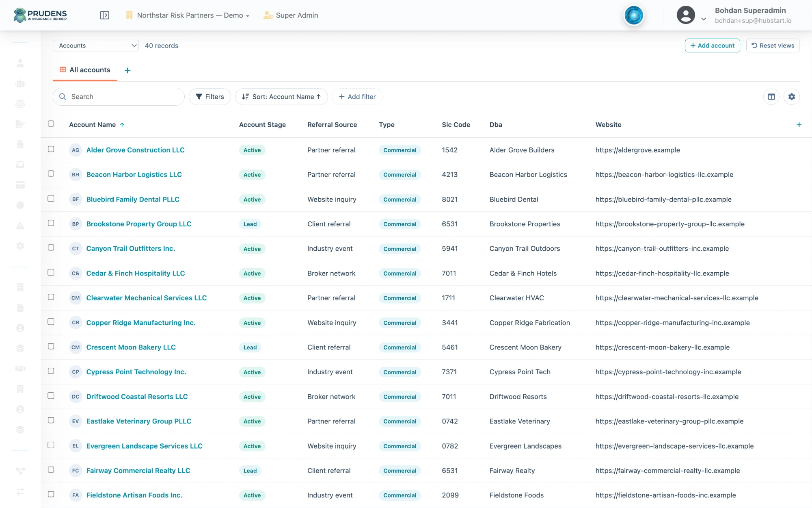This screenshot has height=508, width=812.
Task: Open the signed document with pen sidebar icon
Action: point(20,124)
